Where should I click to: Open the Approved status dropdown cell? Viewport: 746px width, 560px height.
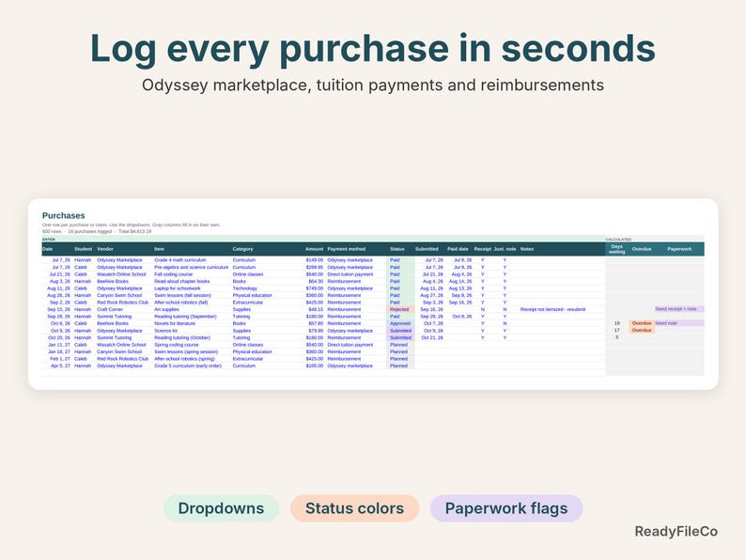[x=400, y=323]
